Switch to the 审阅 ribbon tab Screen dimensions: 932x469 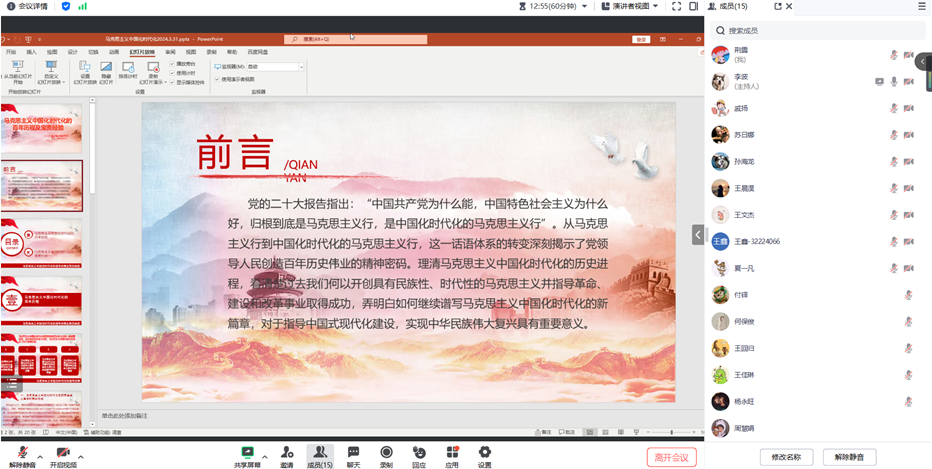[x=170, y=50]
